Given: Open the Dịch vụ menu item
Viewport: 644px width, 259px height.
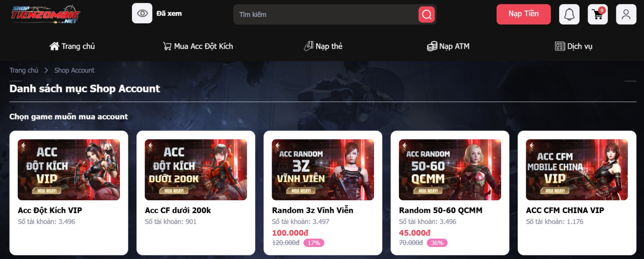Looking at the screenshot, I should pyautogui.click(x=574, y=46).
